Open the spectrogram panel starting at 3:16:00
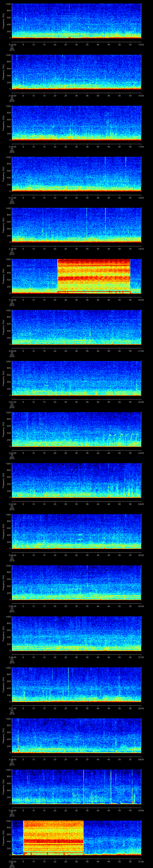The image size is (153, 868). coord(77,123)
